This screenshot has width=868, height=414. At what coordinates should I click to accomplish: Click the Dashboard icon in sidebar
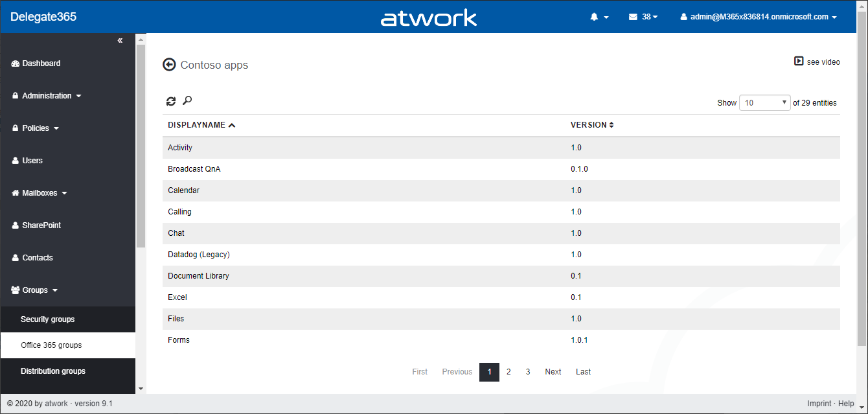coord(16,63)
